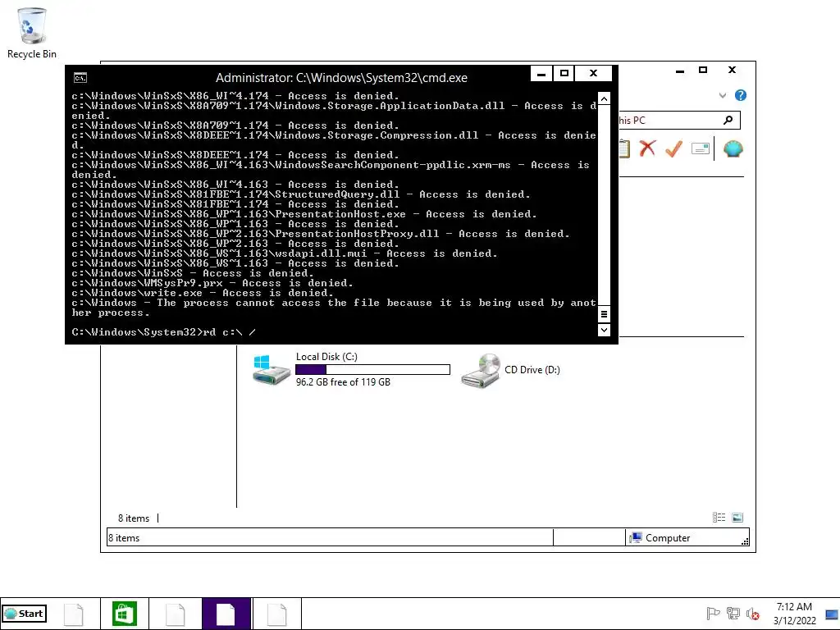Maximize the Explorer window behind cmd
840x630 pixels.
point(703,71)
